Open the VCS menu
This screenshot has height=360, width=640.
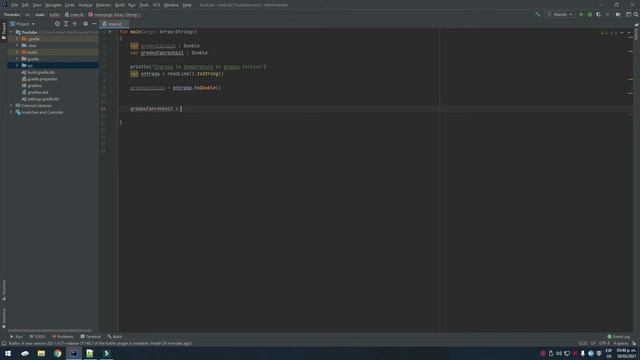[156, 5]
